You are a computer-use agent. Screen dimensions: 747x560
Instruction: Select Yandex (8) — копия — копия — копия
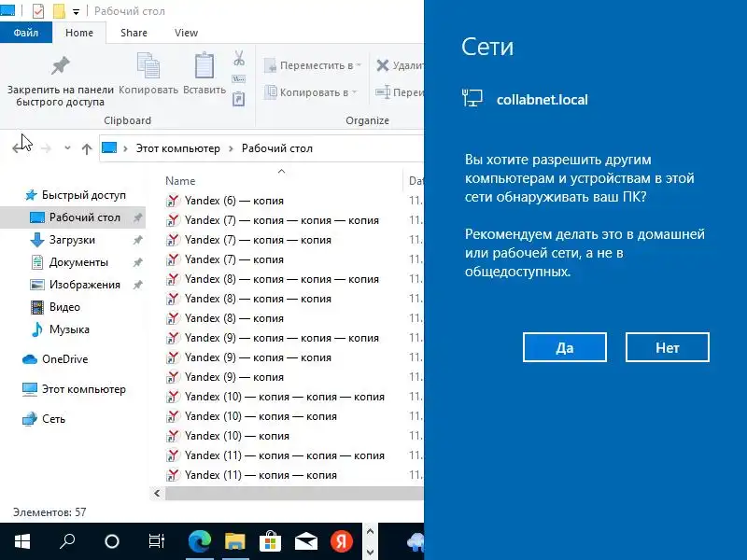[273, 279]
